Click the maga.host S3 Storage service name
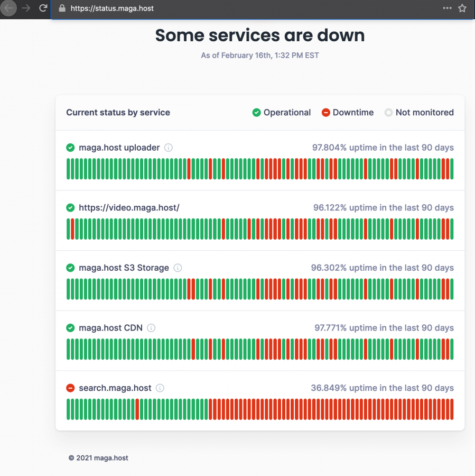 (124, 268)
